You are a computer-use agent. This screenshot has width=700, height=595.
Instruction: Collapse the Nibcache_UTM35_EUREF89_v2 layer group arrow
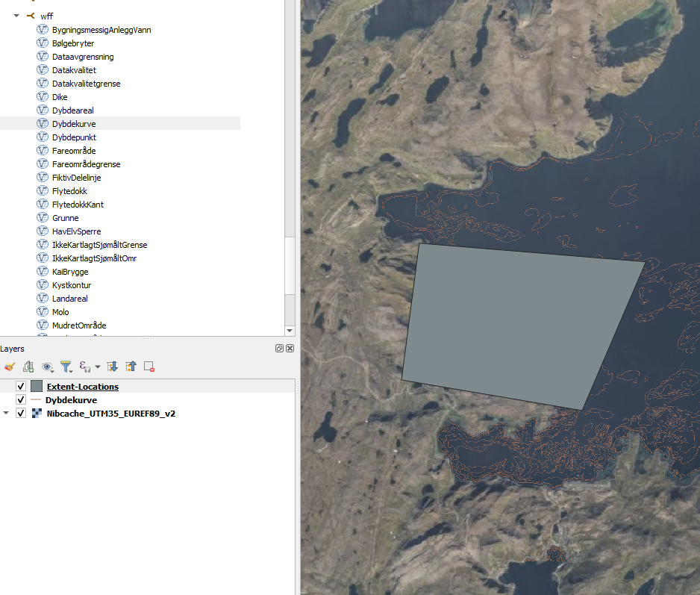click(x=7, y=414)
